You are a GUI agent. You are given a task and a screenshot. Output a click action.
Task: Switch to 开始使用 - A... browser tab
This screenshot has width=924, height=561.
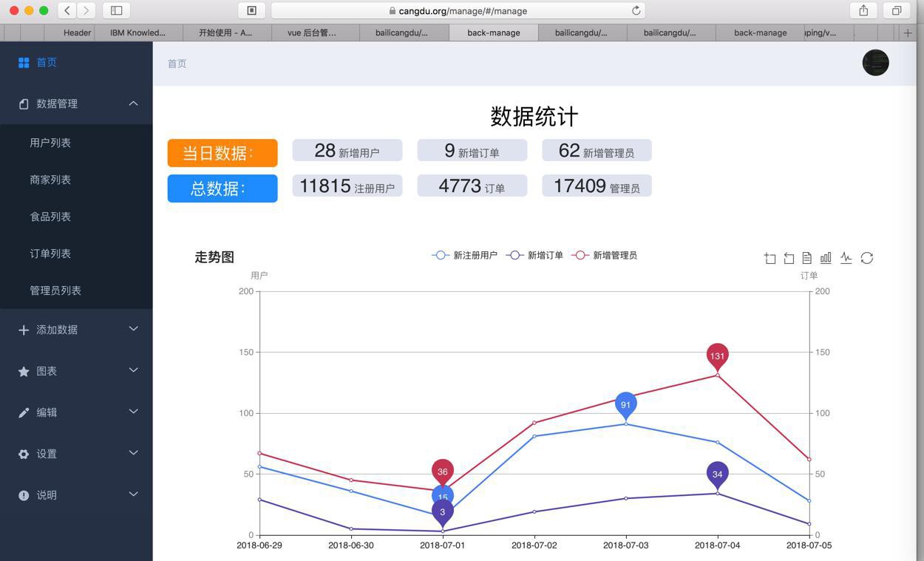pyautogui.click(x=225, y=33)
